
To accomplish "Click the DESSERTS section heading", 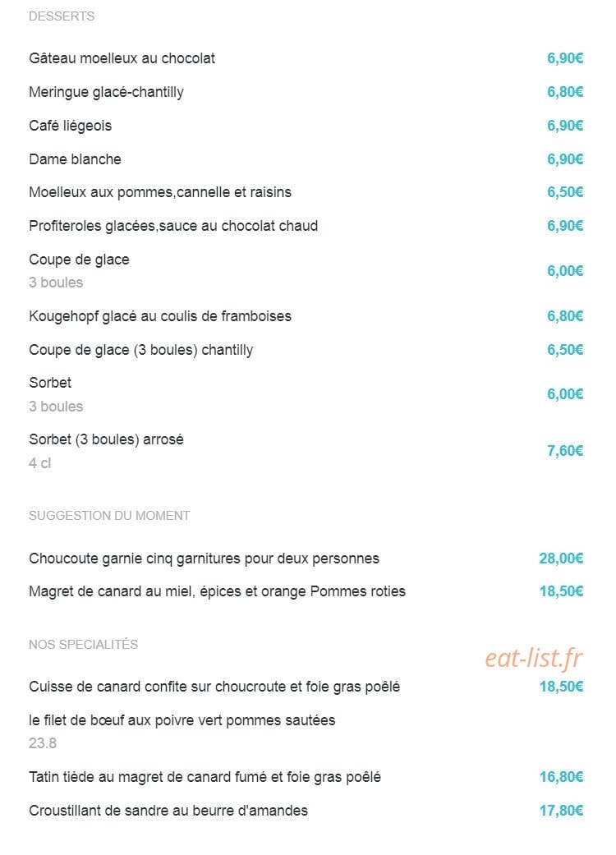I will tap(62, 16).
